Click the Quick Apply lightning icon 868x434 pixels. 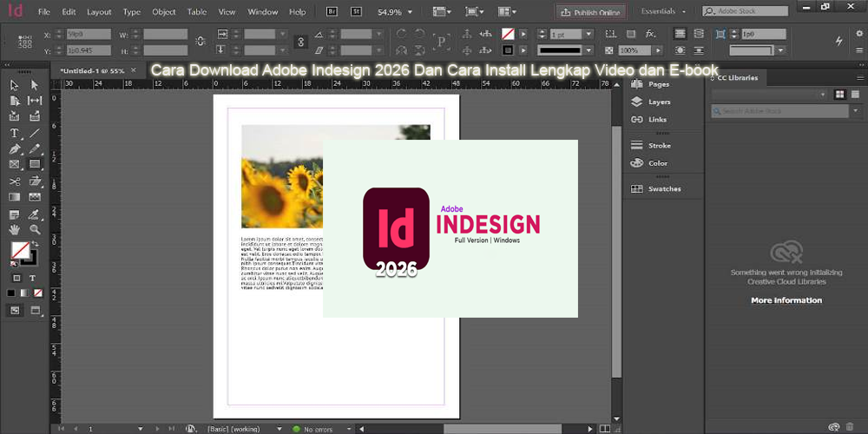pyautogui.click(x=839, y=41)
